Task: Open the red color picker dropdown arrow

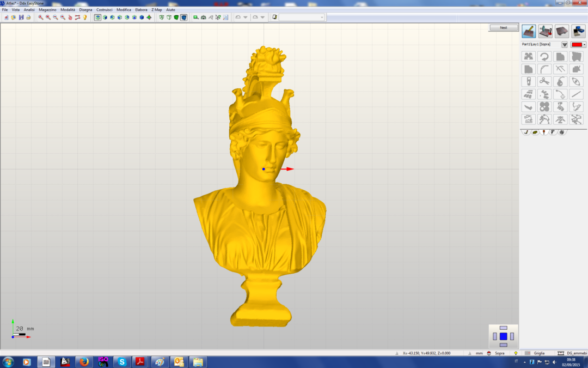Action: pos(584,45)
